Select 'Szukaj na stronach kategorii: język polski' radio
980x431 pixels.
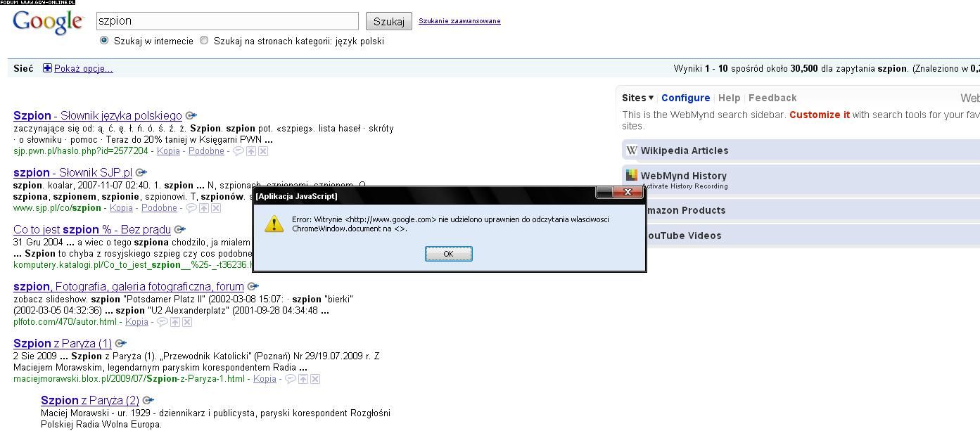pyautogui.click(x=204, y=41)
